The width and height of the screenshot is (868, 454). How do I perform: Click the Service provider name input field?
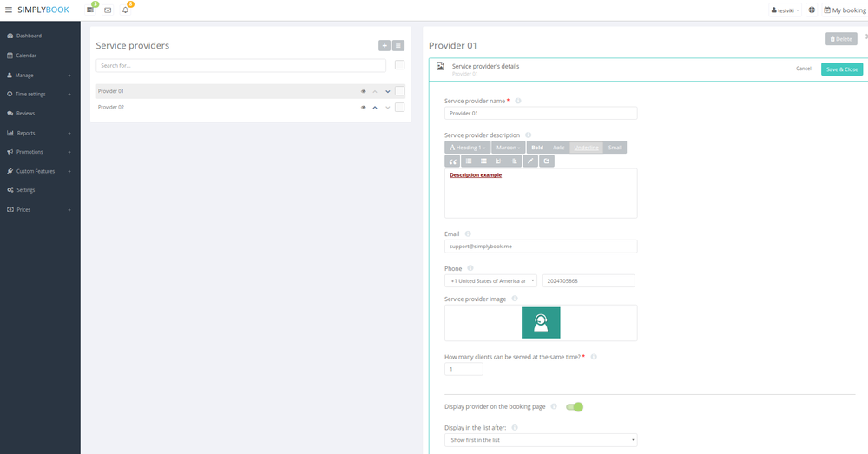coord(541,113)
